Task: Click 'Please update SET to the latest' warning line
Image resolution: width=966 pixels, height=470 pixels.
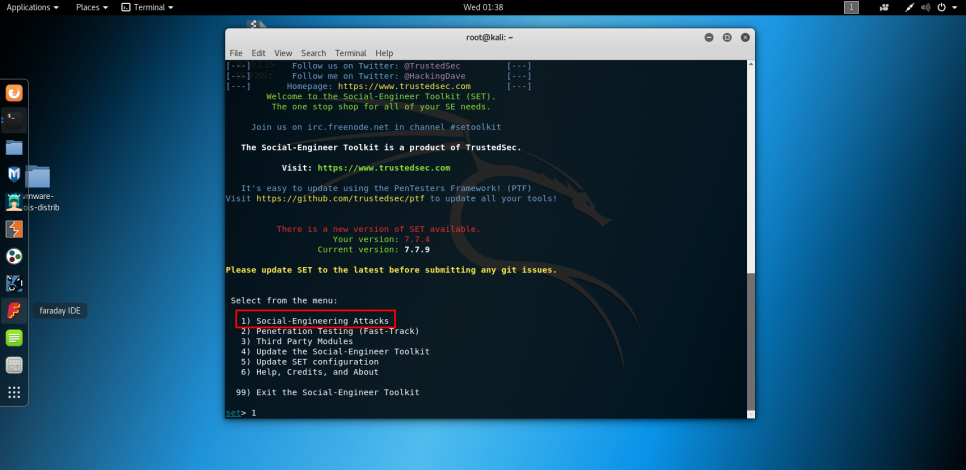Action: click(391, 270)
